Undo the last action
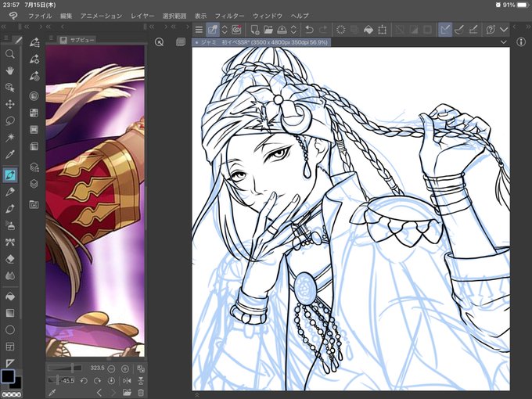The height and width of the screenshot is (399, 532). point(309,30)
